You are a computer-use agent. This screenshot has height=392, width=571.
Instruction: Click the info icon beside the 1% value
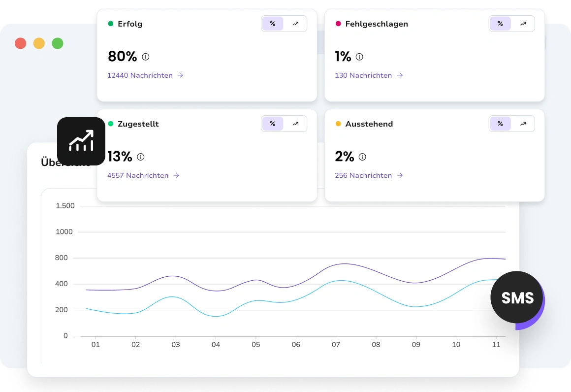[359, 57]
